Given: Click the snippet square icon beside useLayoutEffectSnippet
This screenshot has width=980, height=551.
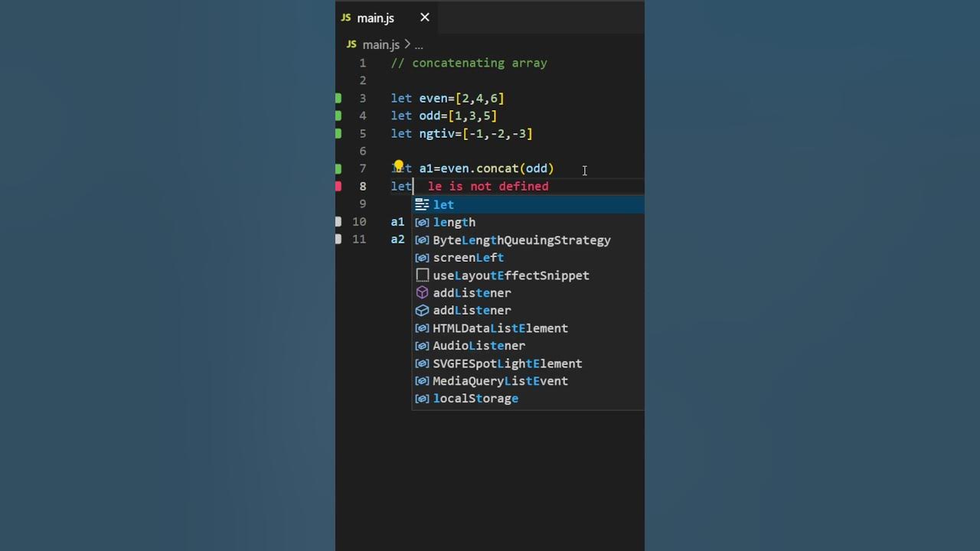Looking at the screenshot, I should (x=422, y=275).
